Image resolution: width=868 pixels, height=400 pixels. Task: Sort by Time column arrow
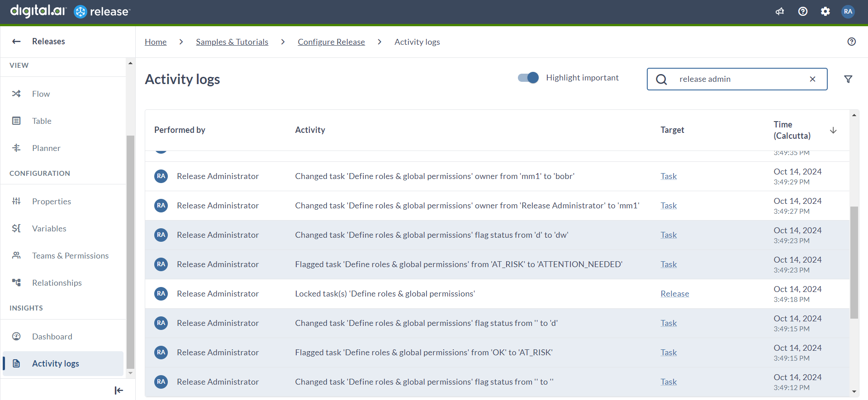(833, 130)
